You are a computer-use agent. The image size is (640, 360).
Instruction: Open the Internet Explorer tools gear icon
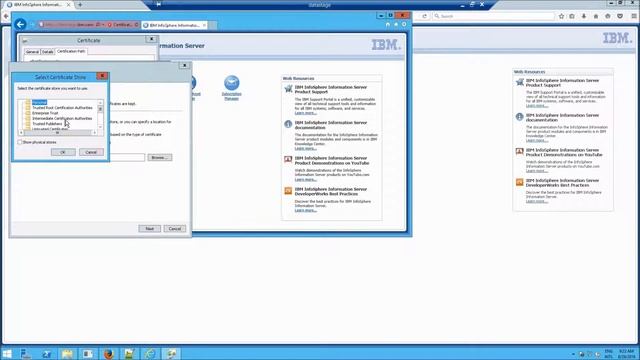(404, 24)
